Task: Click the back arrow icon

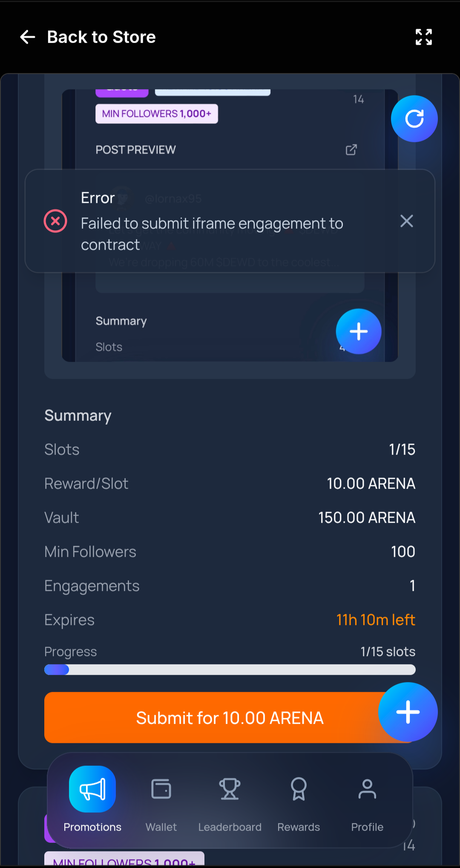Action: coord(28,37)
